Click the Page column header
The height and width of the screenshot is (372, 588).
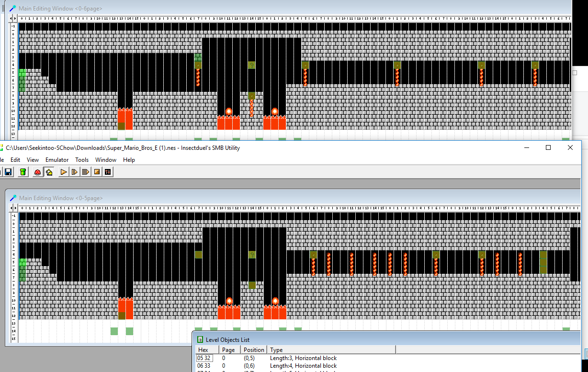230,350
